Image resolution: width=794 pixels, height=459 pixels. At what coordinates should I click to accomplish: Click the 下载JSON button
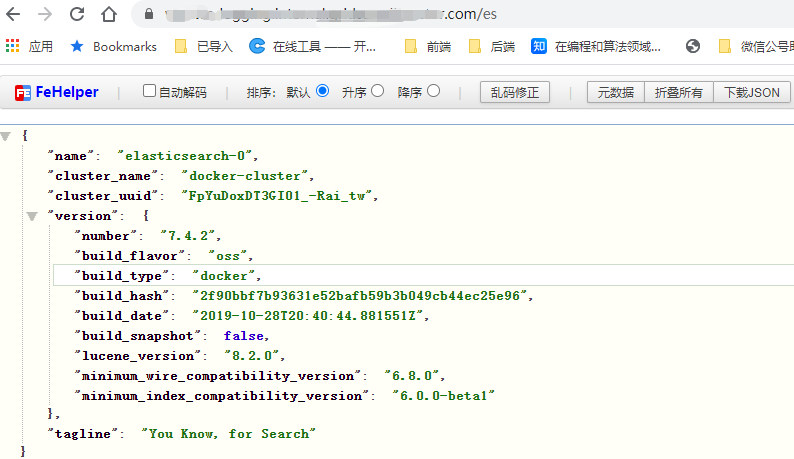coord(751,92)
